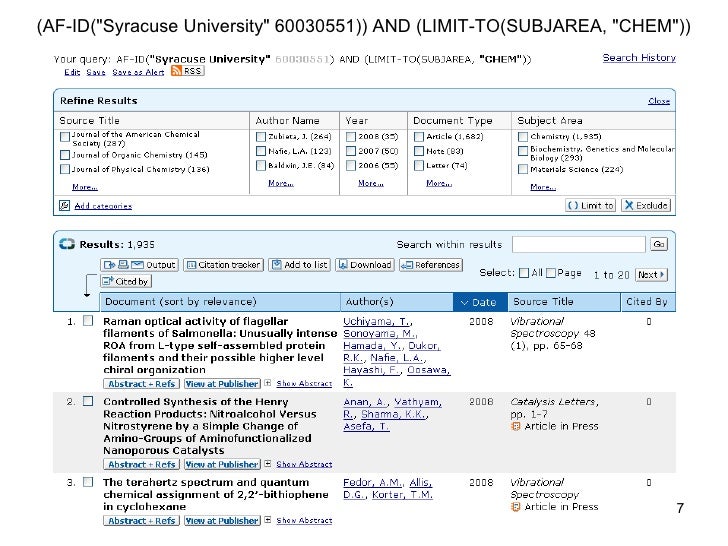Click the Download button
Screen dimensions: 728x546
365,265
